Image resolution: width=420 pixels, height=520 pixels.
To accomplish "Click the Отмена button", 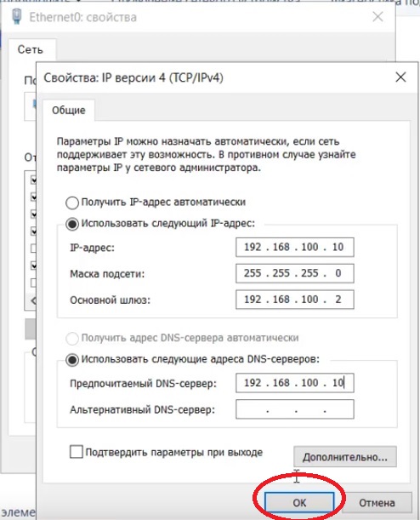I will [x=377, y=503].
